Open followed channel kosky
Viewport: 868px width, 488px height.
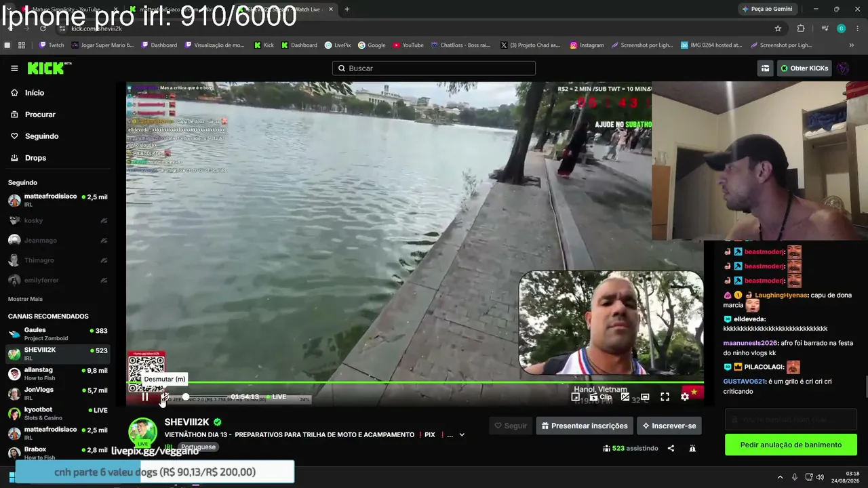tap(58, 220)
